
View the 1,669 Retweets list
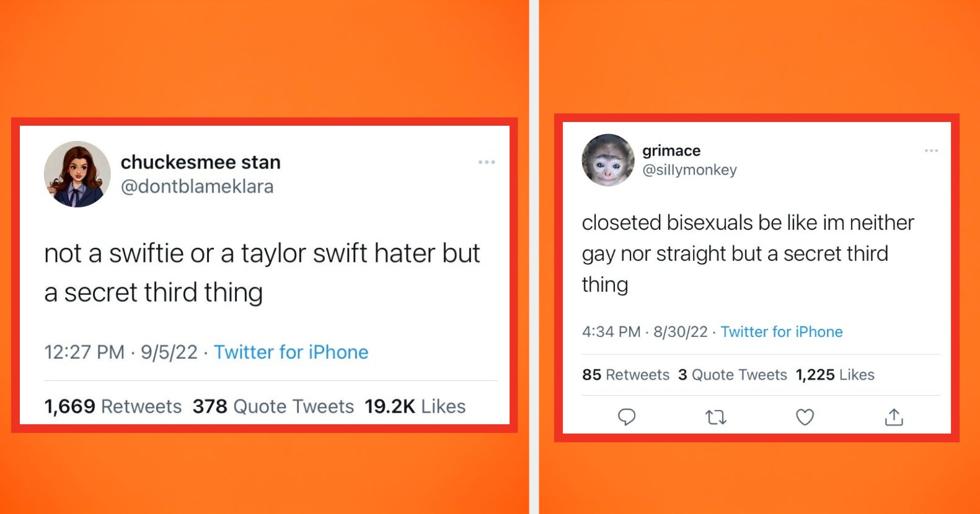point(112,406)
